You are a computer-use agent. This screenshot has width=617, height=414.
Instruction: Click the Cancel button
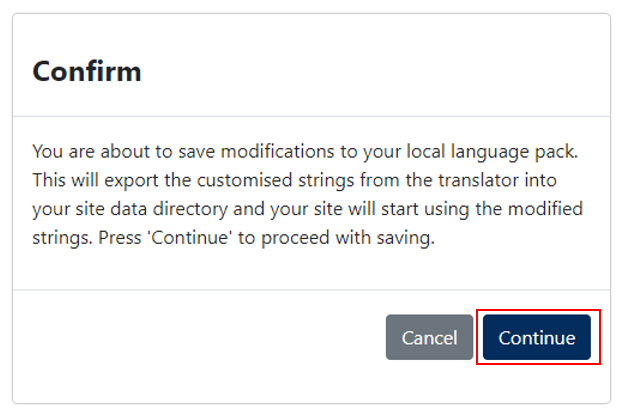(429, 337)
